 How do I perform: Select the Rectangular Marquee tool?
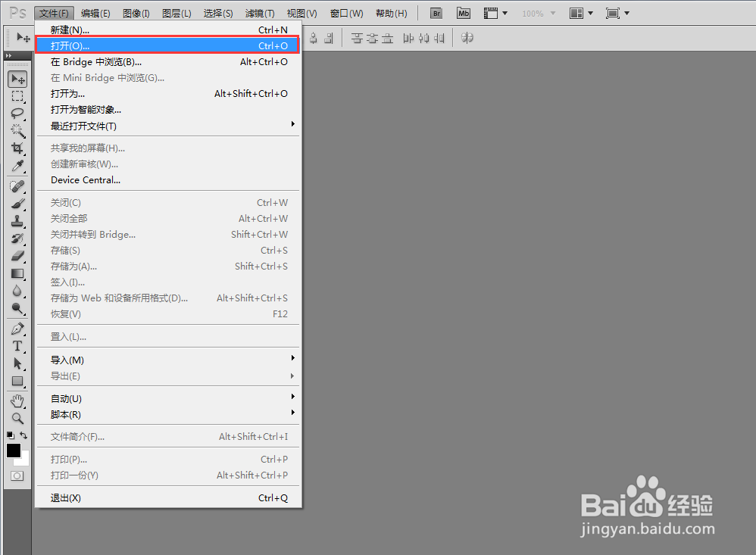[x=18, y=96]
